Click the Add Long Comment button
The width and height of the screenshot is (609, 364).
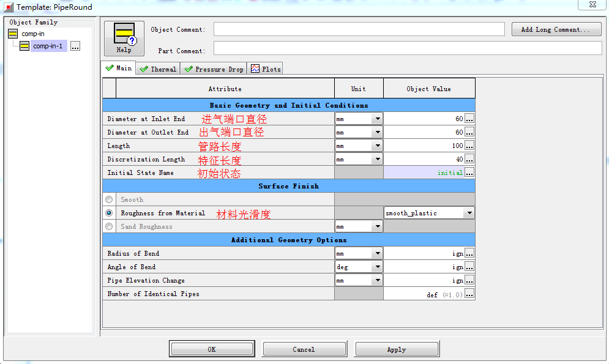556,29
